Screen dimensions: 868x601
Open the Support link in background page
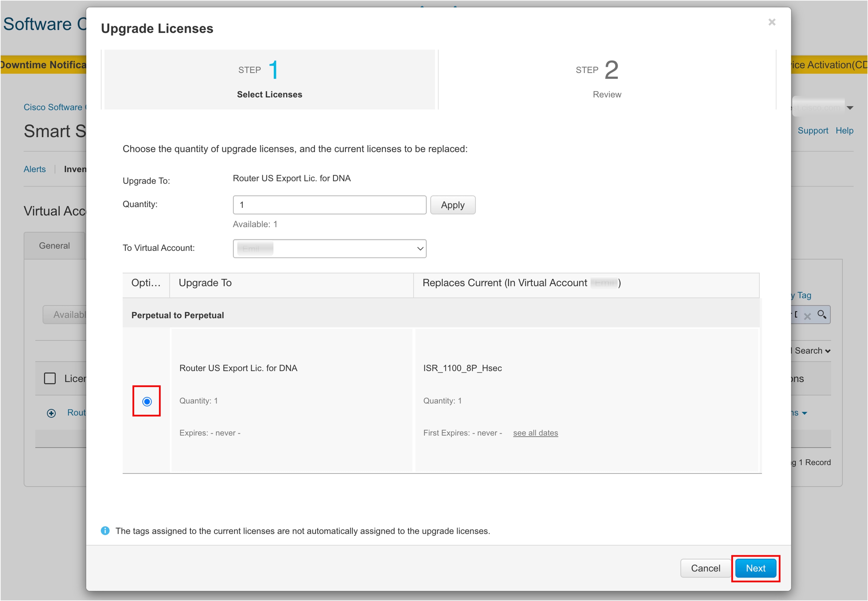point(813,130)
